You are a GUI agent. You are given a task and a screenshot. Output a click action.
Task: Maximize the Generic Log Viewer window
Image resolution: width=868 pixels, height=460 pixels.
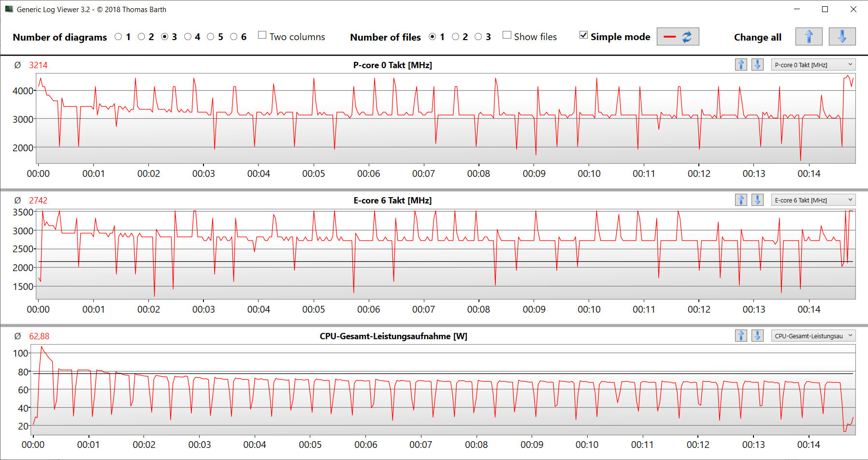click(825, 9)
